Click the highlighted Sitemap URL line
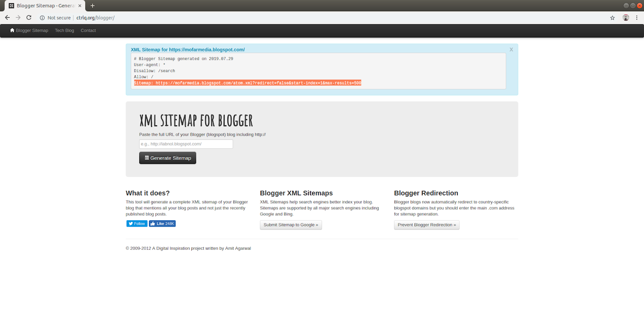The height and width of the screenshot is (331, 644). (x=248, y=83)
